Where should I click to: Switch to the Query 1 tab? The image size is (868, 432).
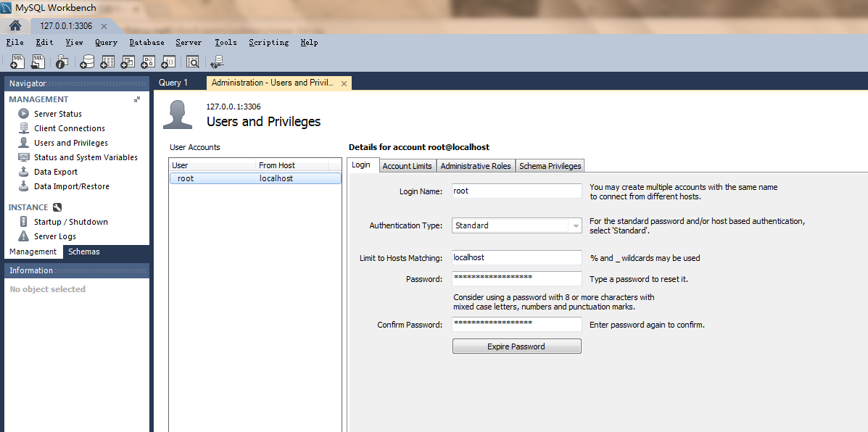tap(173, 83)
